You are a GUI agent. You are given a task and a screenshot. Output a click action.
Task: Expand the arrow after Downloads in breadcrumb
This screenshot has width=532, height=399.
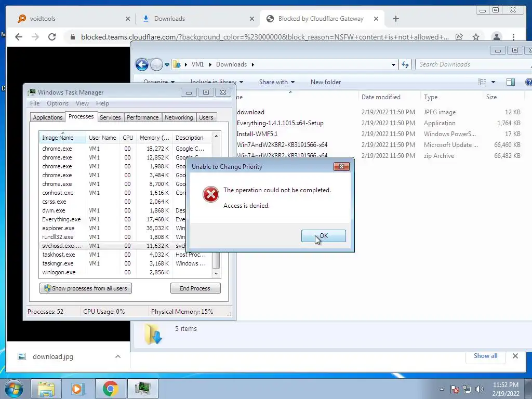253,64
